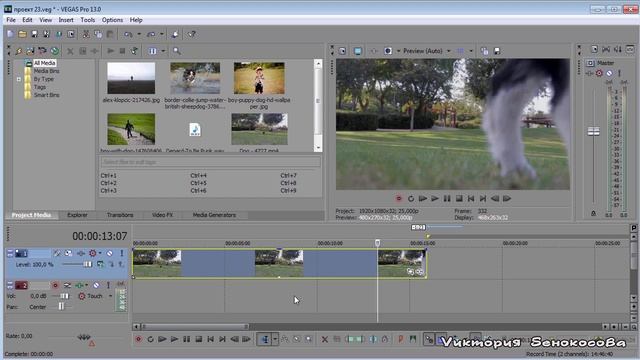This screenshot has width=640, height=360.
Task: Solo audio track 2
Action: (x=108, y=285)
